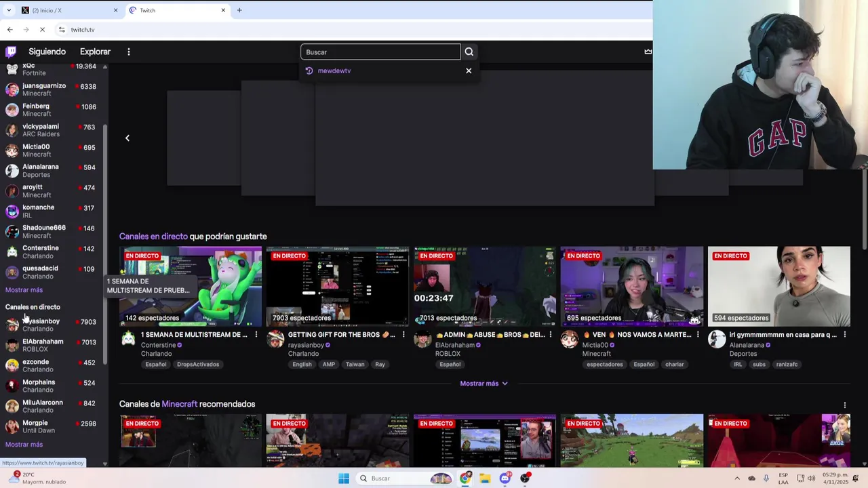The width and height of the screenshot is (868, 488).
Task: Open Minecraft link in recommended heading
Action: click(x=179, y=404)
